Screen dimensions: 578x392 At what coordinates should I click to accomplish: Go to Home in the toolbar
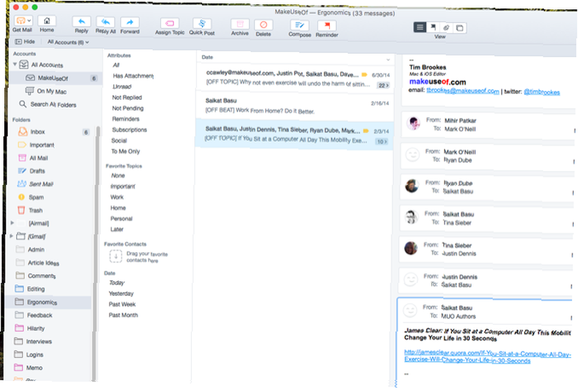click(x=47, y=21)
